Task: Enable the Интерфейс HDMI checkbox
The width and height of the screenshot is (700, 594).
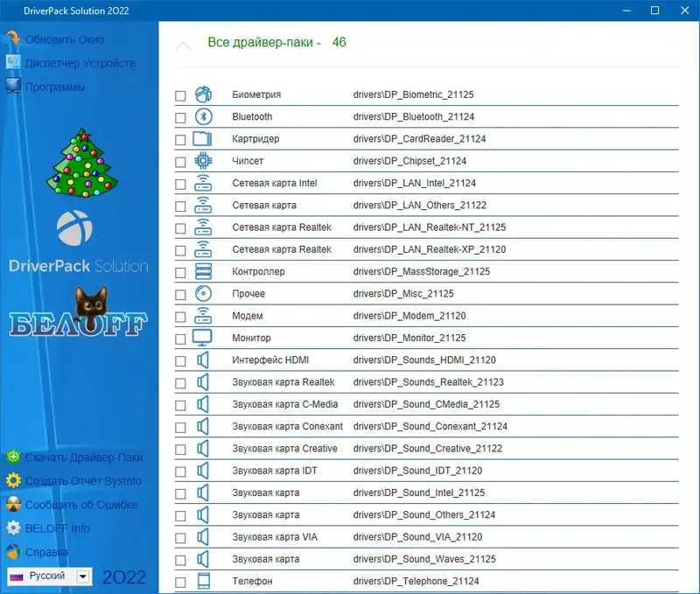Action: tap(180, 361)
